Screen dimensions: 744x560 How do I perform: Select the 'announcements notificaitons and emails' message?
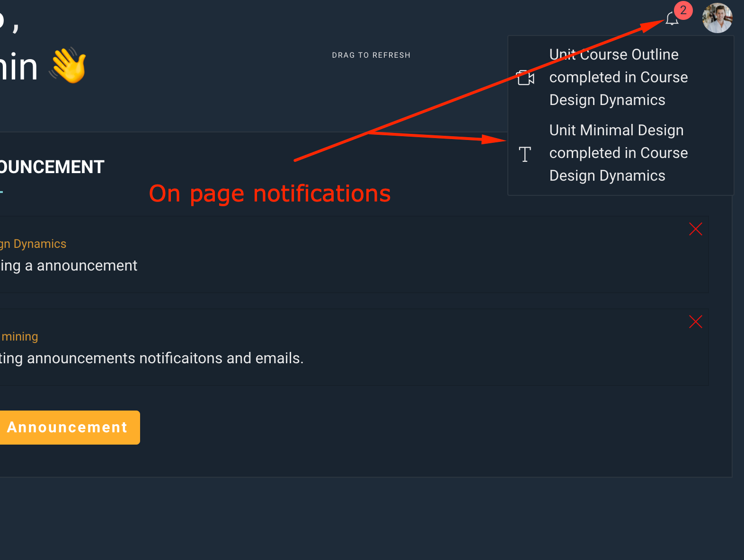click(151, 359)
